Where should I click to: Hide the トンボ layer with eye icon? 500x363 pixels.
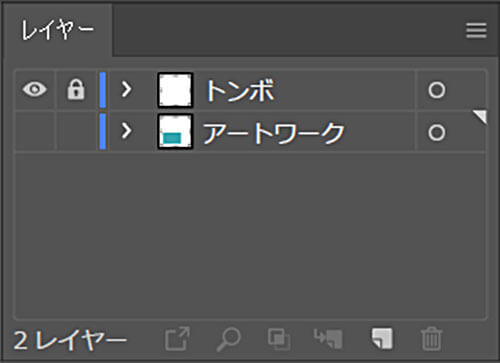pos(35,89)
